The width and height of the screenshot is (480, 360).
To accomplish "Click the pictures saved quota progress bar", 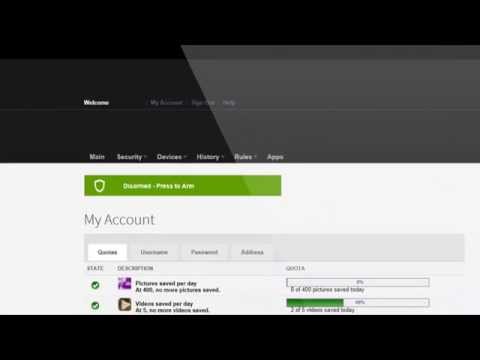I will 358,282.
